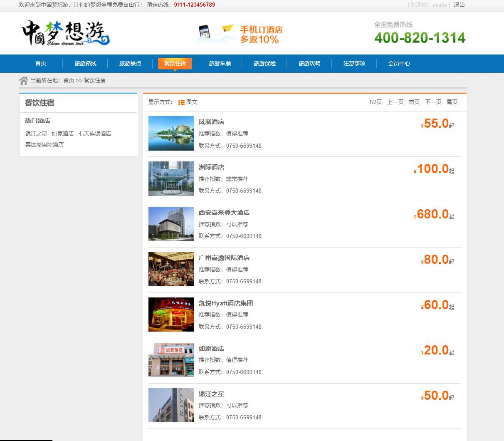The image size is (504, 441).
Task: Click the 热门酒店 sidebar heading
Action: [x=37, y=121]
